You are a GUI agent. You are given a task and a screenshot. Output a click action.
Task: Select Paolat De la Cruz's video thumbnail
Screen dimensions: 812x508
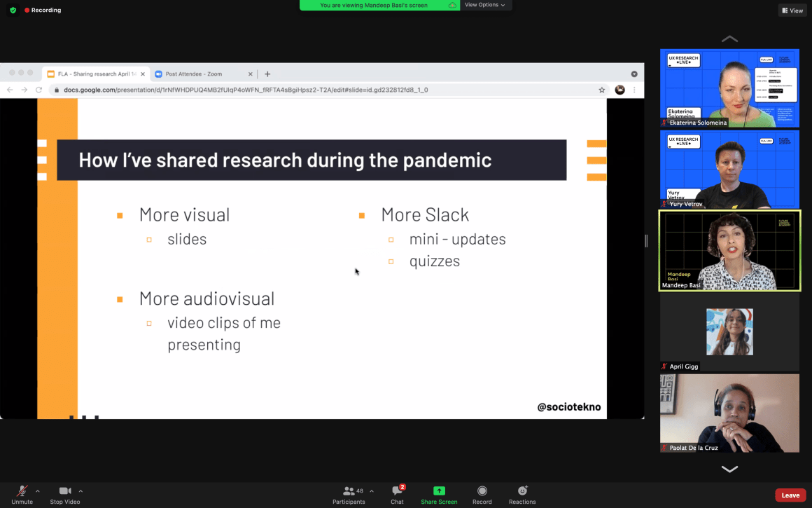click(x=729, y=413)
